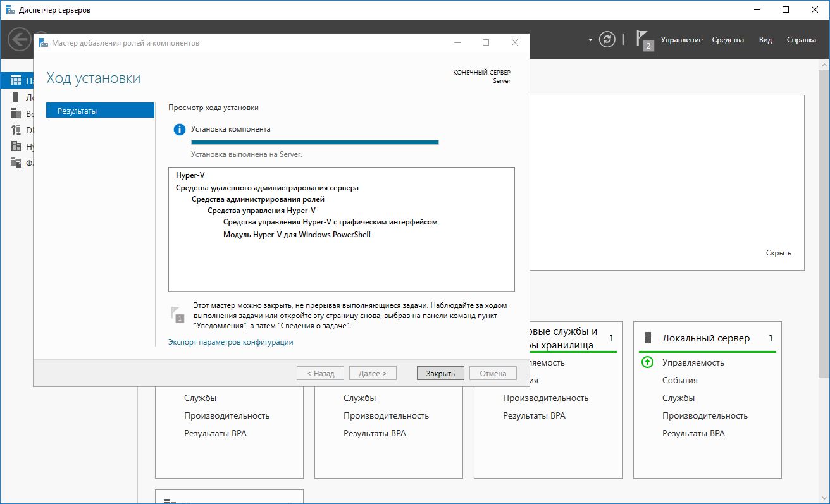The width and height of the screenshot is (830, 504).
Task: Select the dashboard grid icon in sidebar
Action: (16, 80)
